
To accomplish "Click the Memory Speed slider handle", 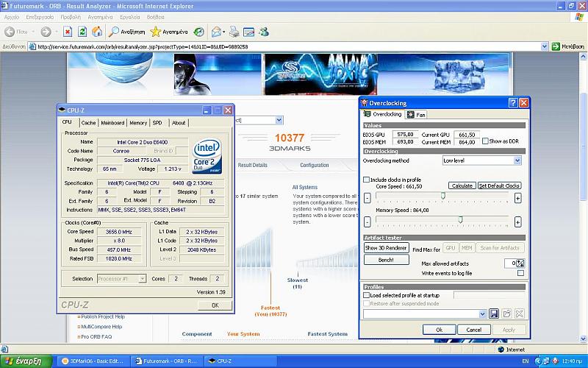I will pos(461,219).
